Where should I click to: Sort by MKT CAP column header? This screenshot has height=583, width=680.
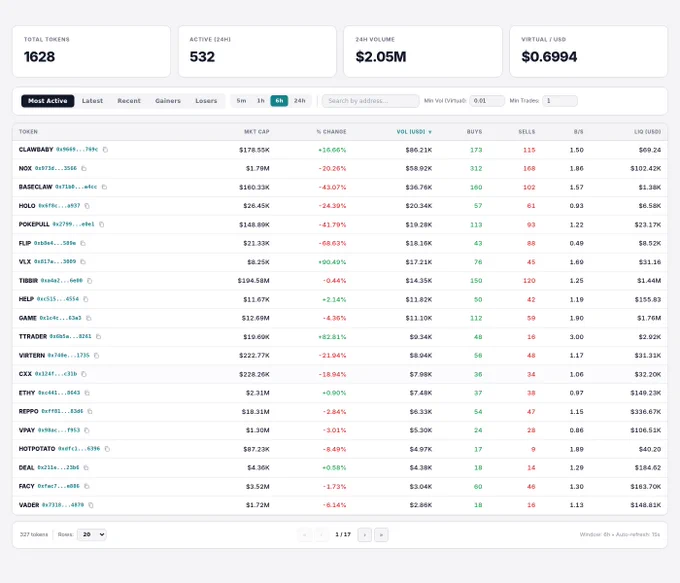click(257, 132)
